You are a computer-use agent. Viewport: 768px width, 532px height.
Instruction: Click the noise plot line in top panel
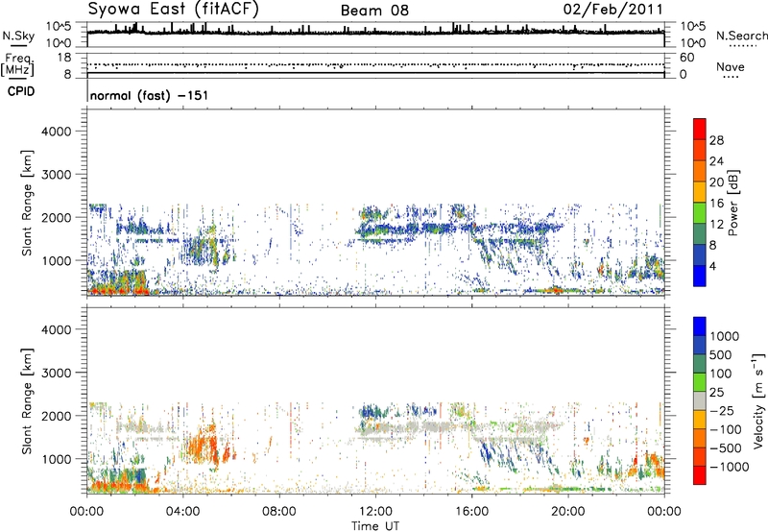(x=375, y=33)
